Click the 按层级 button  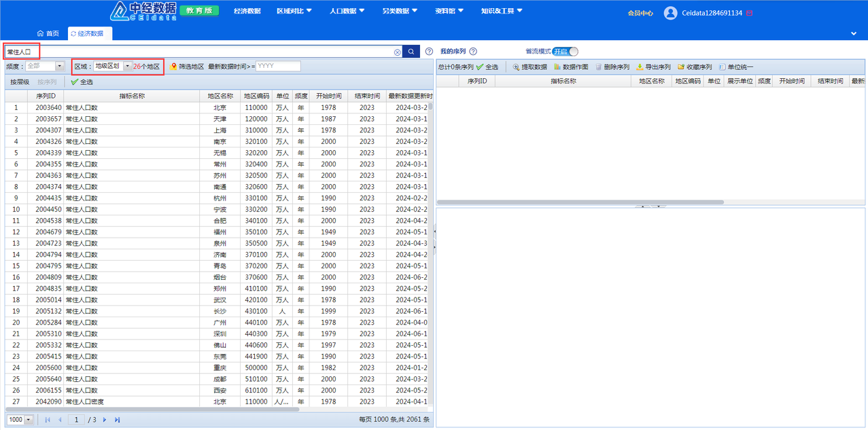click(20, 82)
